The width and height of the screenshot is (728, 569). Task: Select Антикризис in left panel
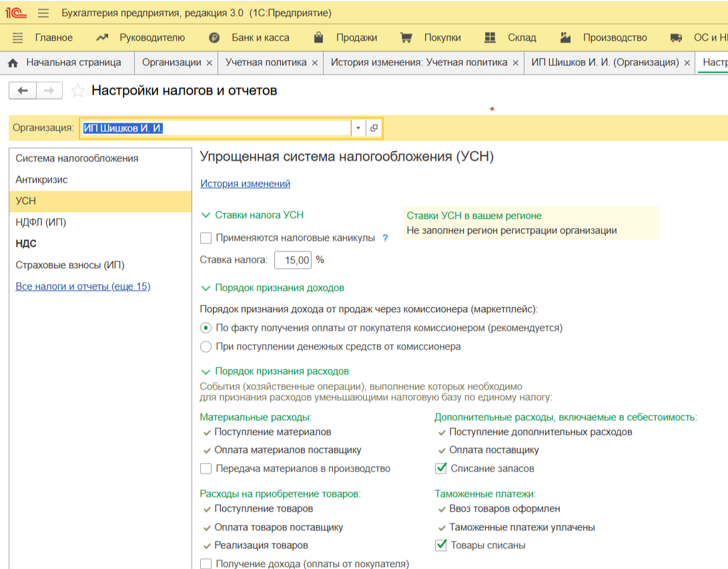point(100,179)
